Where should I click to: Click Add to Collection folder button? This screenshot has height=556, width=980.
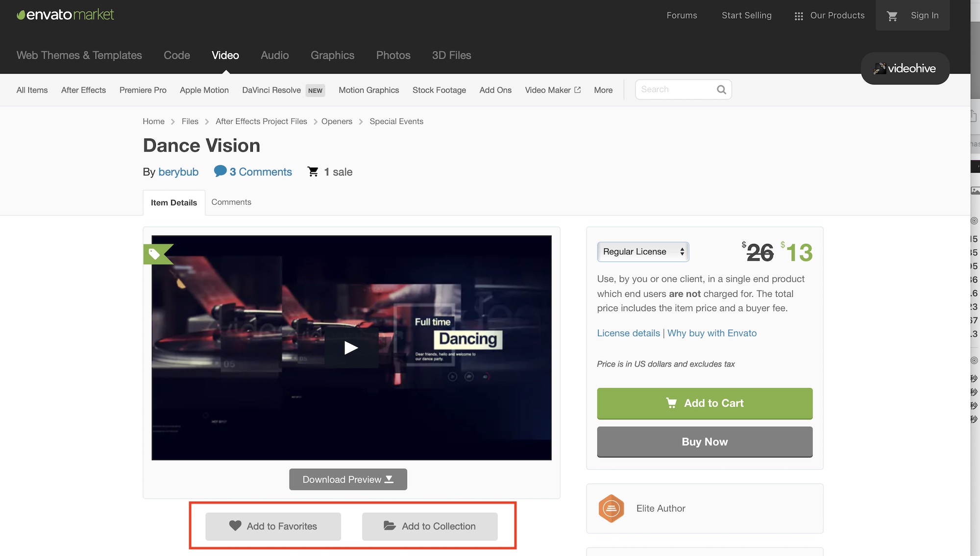coord(430,526)
